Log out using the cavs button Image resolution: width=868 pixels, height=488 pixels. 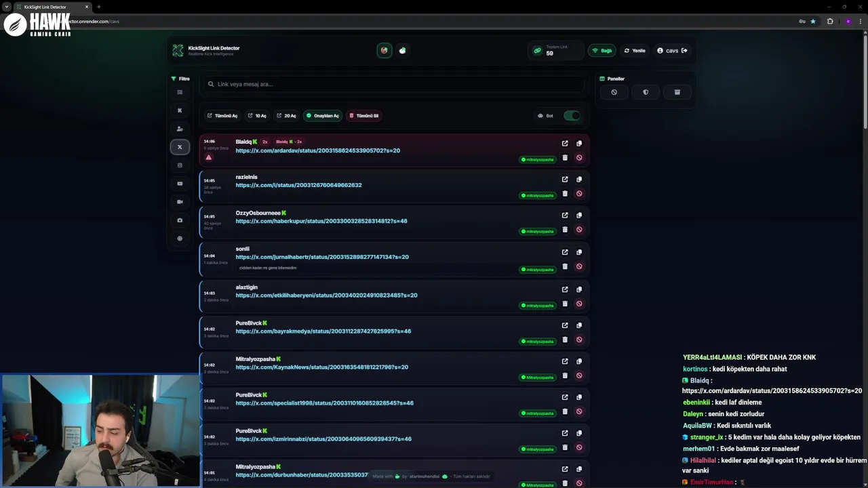[x=672, y=51]
